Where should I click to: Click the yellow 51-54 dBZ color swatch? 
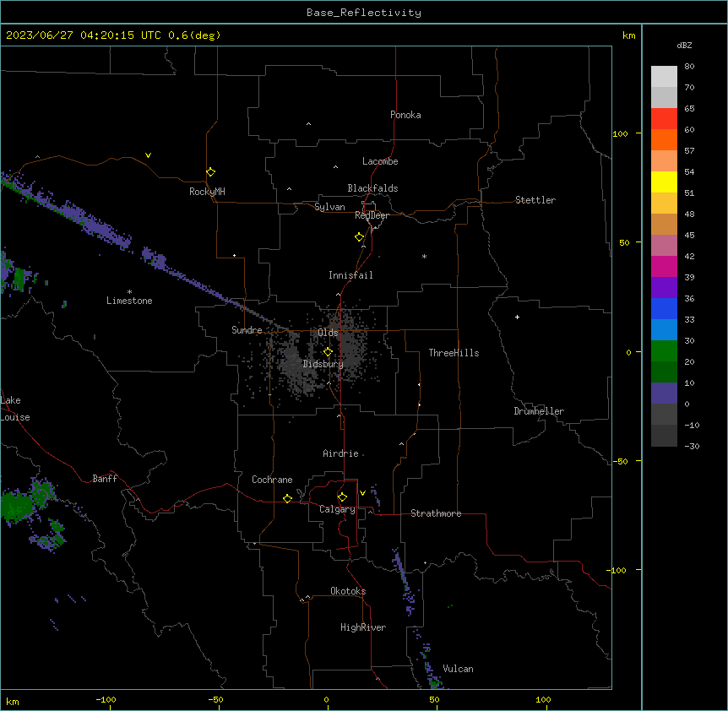click(x=664, y=182)
